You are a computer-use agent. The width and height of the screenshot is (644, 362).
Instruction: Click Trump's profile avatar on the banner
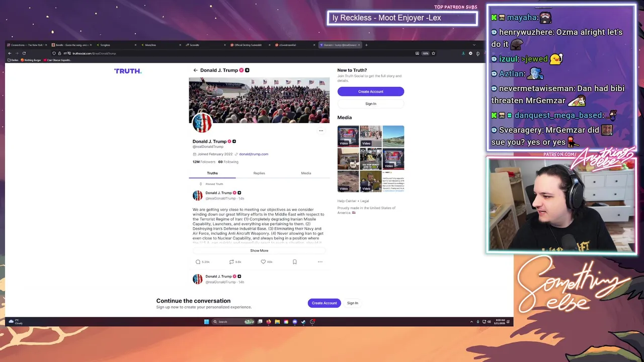[x=202, y=123]
